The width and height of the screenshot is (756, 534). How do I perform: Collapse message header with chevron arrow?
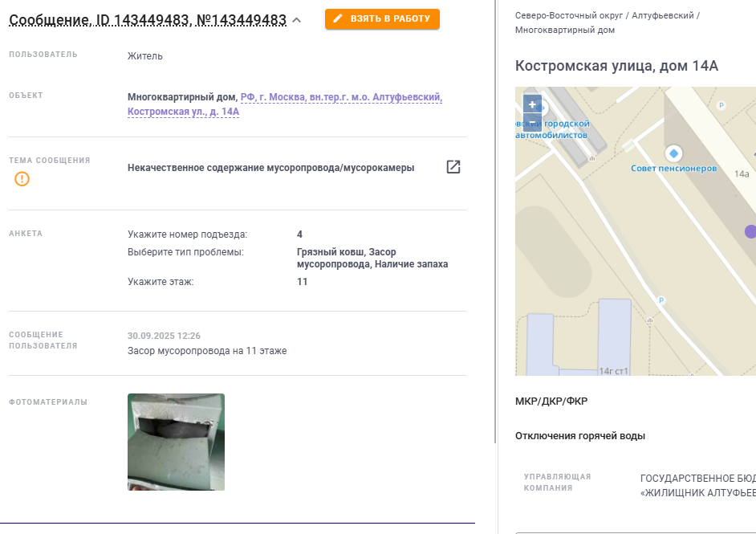click(x=297, y=20)
